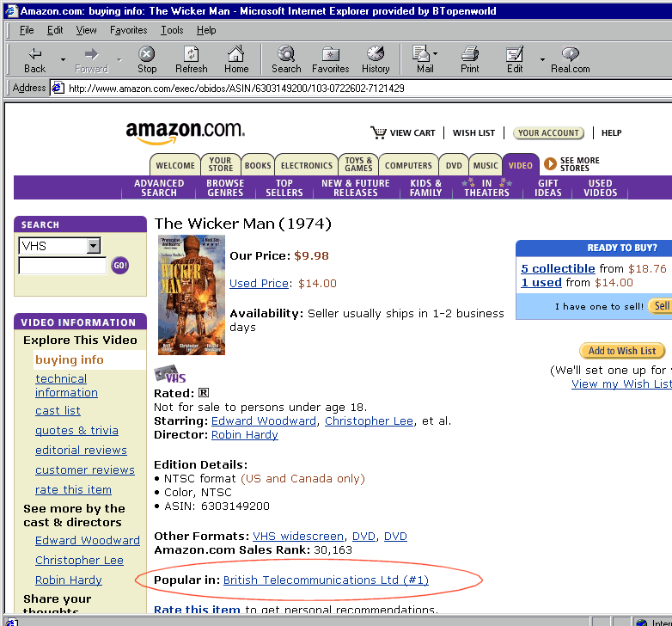Open Top Sellers in the purple bar
This screenshot has width=672, height=626.
tap(284, 187)
